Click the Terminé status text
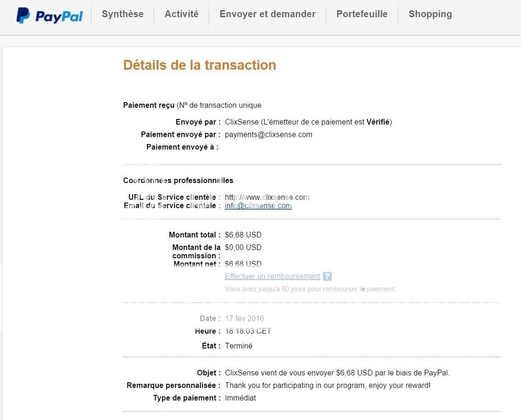 point(239,346)
